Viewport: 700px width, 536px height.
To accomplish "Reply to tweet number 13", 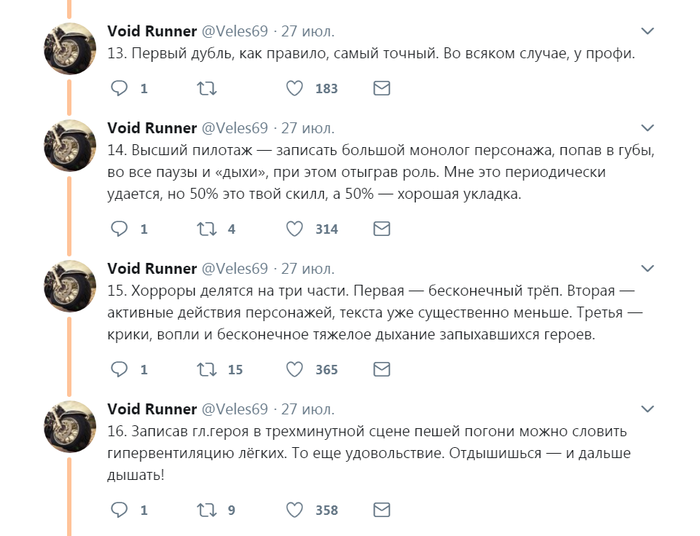I will point(119,89).
